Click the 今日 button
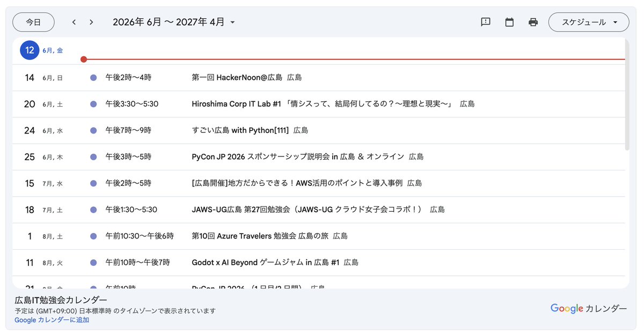The width and height of the screenshot is (644, 336). pos(33,22)
